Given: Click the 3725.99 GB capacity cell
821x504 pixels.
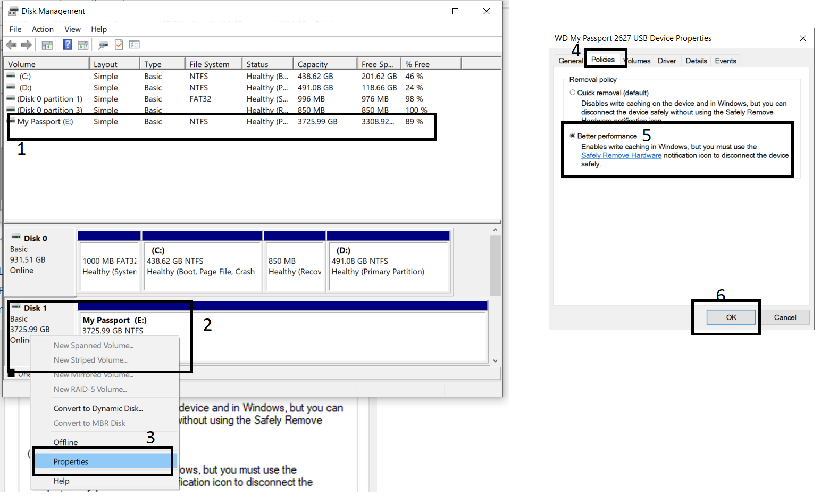Looking at the screenshot, I should [x=317, y=122].
